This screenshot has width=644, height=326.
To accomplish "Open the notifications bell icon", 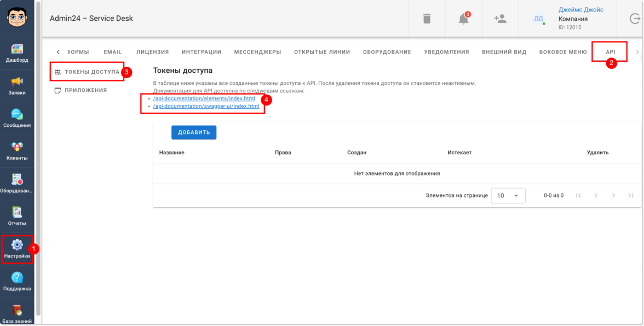I will point(463,19).
